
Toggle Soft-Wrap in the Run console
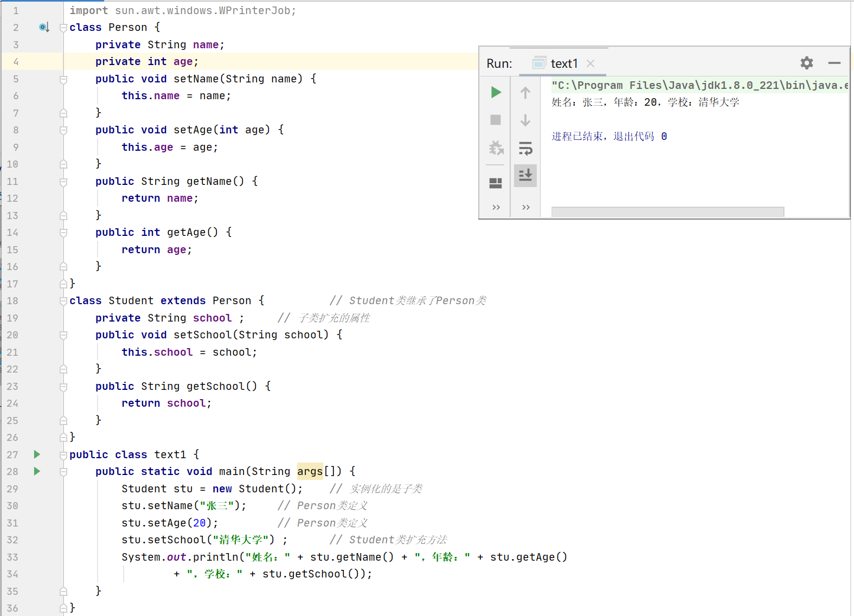525,148
